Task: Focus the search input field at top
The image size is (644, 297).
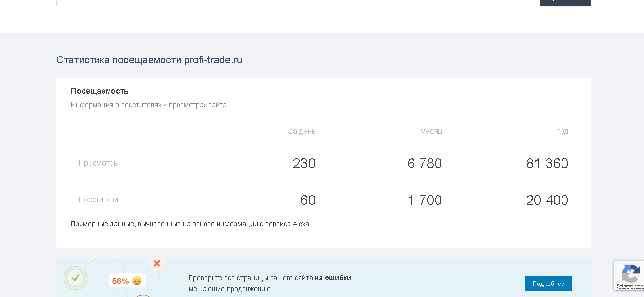Action: tap(295, 2)
